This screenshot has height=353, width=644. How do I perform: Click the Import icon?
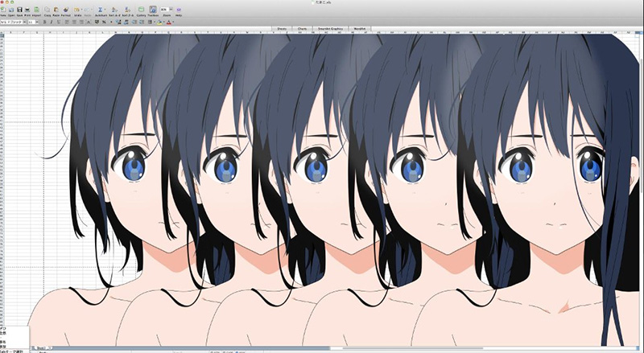(36, 10)
